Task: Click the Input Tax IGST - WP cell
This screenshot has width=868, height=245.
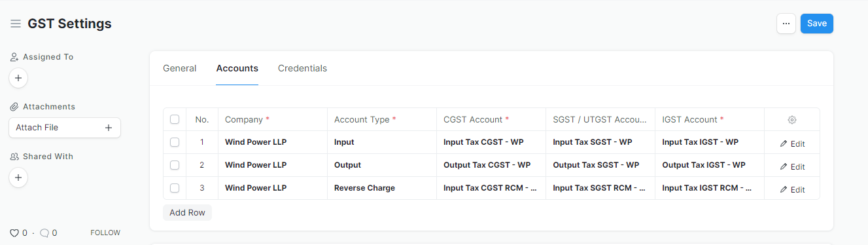Action: coord(710,142)
